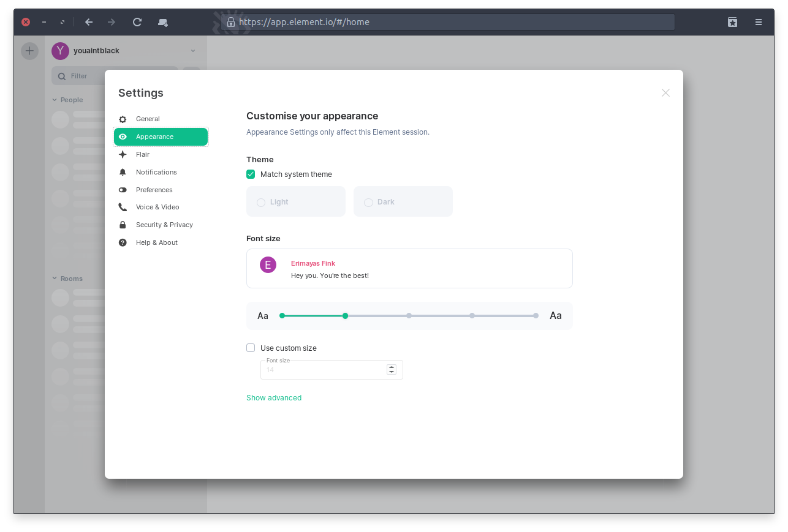This screenshot has height=532, width=788.
Task: Click the small Aa label on the slider
Action: pos(263,316)
